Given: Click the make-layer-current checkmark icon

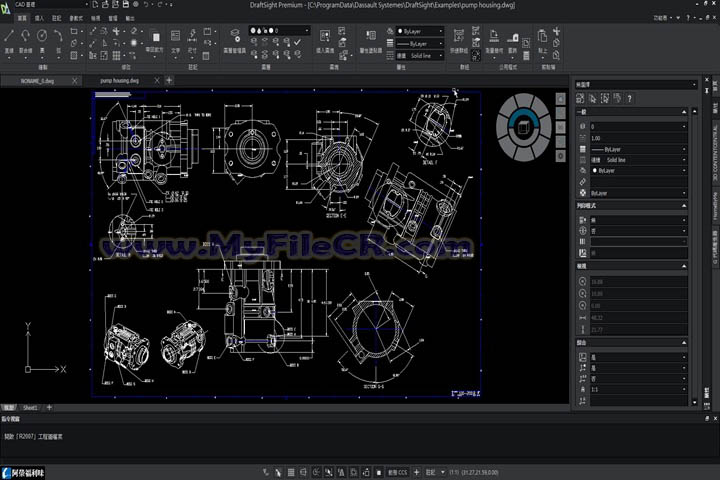Looking at the screenshot, I should click(x=298, y=42).
